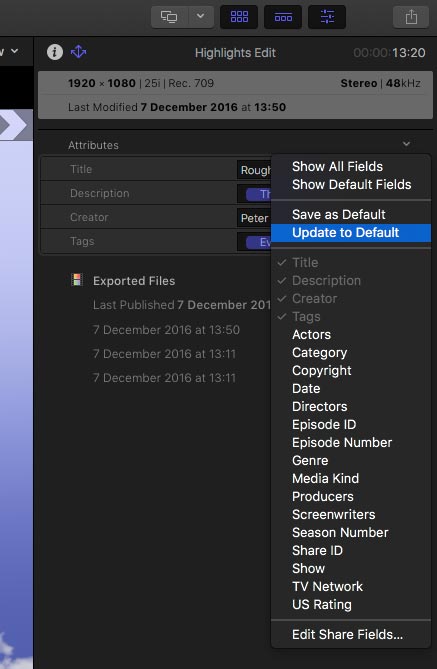Click the Last Modified date text

pyautogui.click(x=177, y=107)
